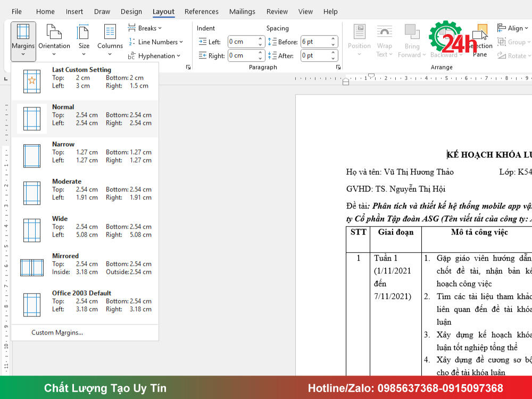532x399 pixels.
Task: Open the Columns menu
Action: coord(110,41)
